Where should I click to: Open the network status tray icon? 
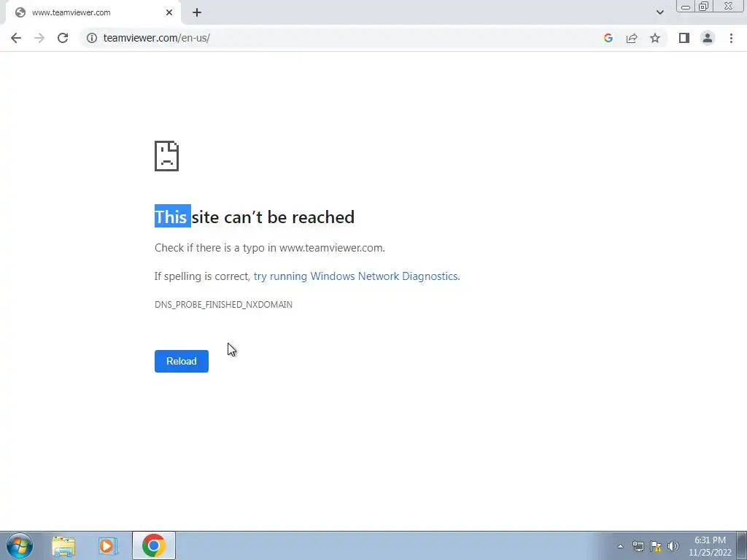(x=638, y=546)
